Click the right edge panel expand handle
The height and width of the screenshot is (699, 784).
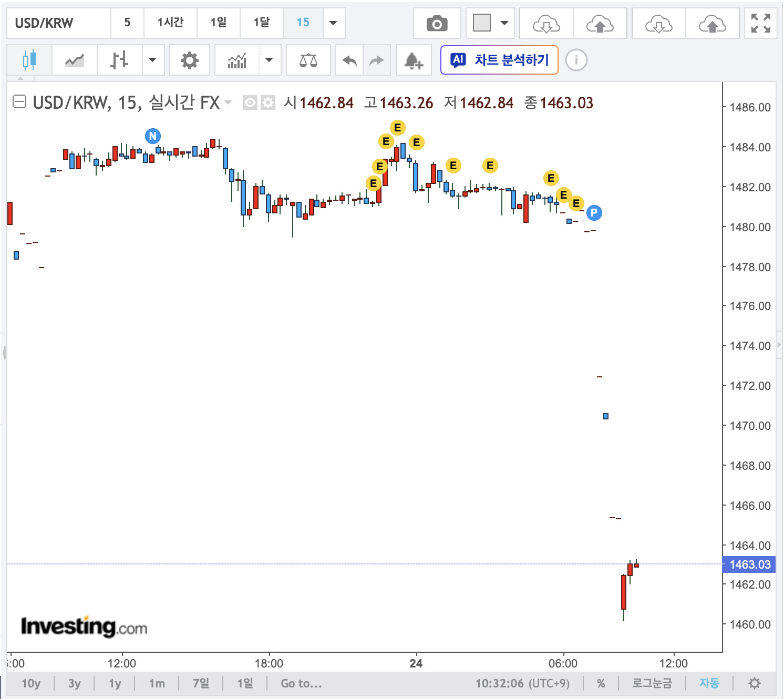click(x=779, y=345)
